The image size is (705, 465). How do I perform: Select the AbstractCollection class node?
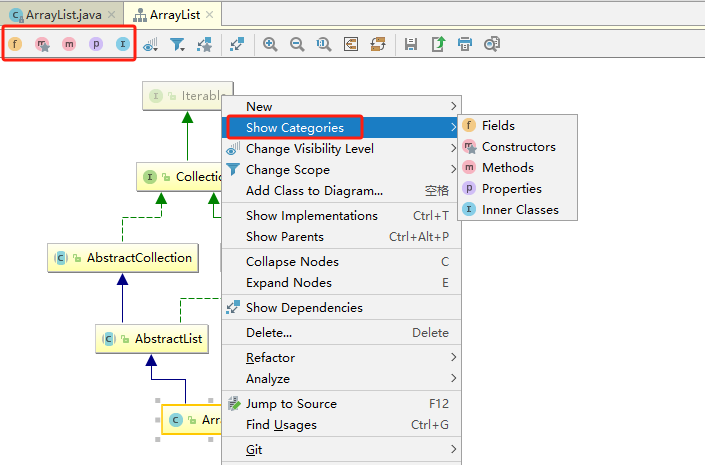(x=123, y=258)
